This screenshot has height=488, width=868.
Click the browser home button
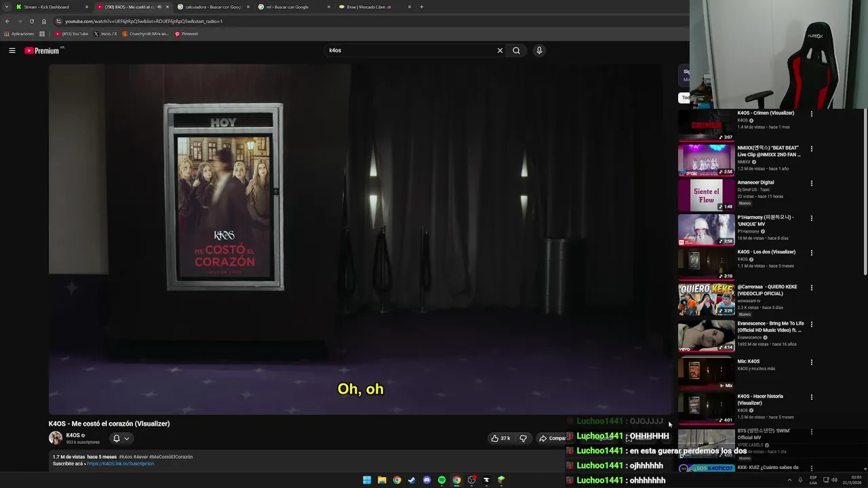[44, 21]
